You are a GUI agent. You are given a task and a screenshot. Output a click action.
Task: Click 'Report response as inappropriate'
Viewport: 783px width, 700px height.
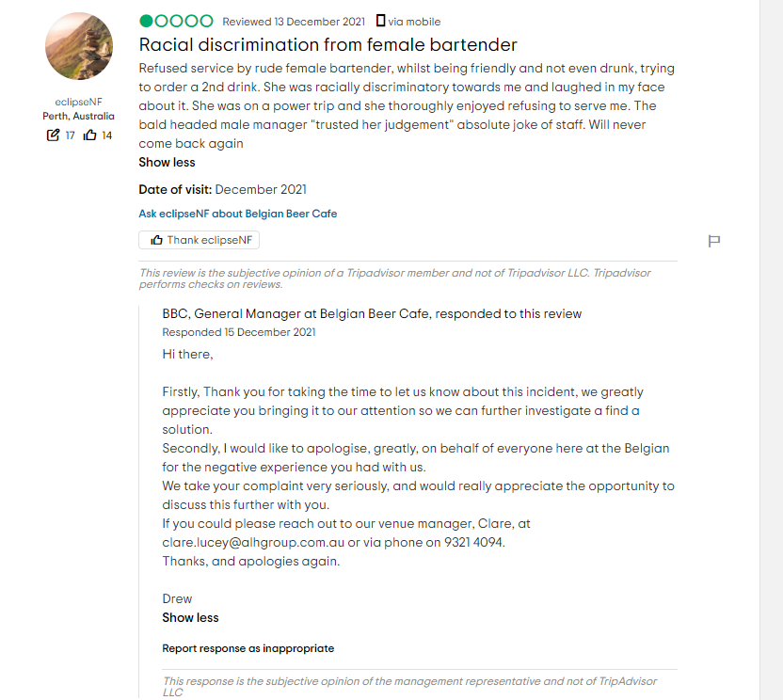click(248, 648)
